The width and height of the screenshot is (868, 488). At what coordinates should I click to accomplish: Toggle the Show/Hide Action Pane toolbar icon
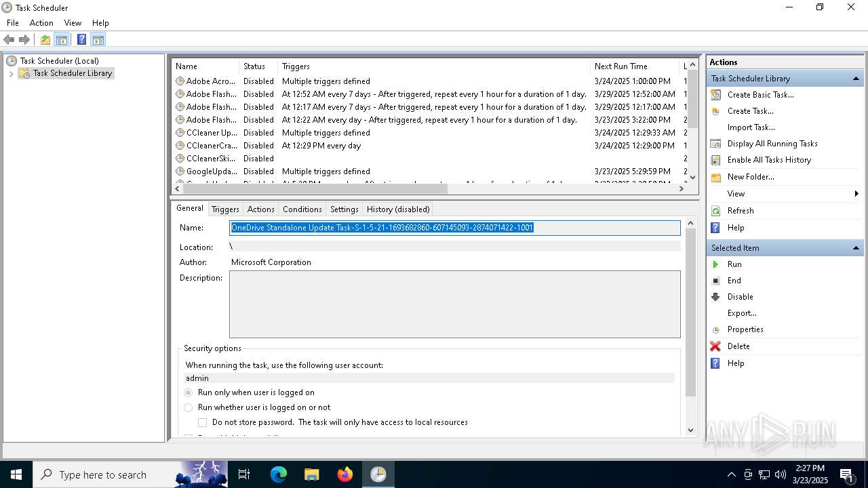[x=98, y=39]
